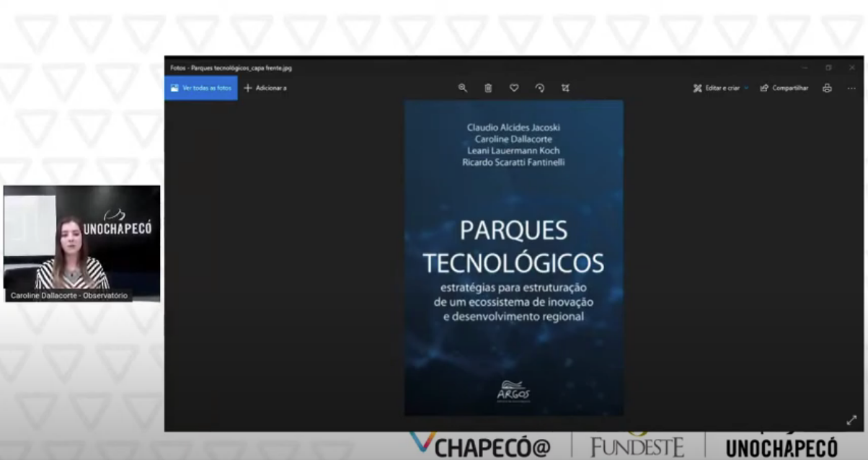
Task: Click the Ver todas as fotos button
Action: 201,88
